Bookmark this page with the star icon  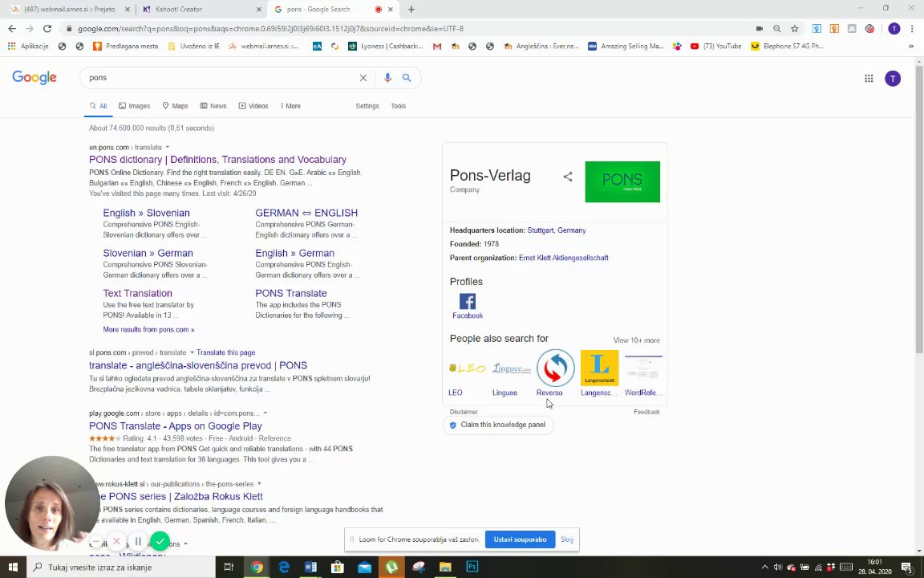click(x=794, y=28)
